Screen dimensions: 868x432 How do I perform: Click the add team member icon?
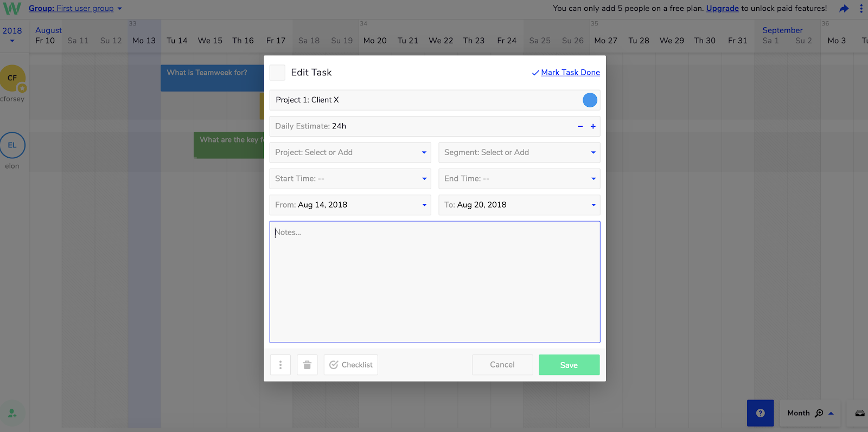point(12,414)
